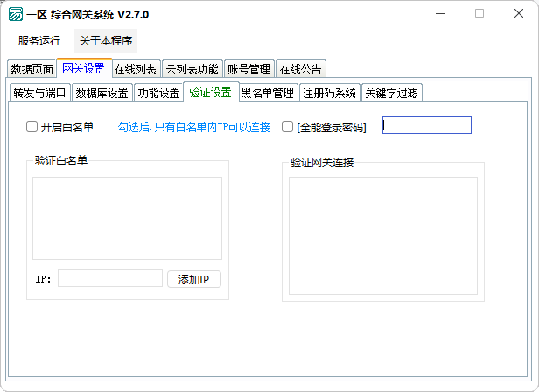Select the 在线列表 tab
Viewport: 539px width, 392px height.
coord(136,69)
